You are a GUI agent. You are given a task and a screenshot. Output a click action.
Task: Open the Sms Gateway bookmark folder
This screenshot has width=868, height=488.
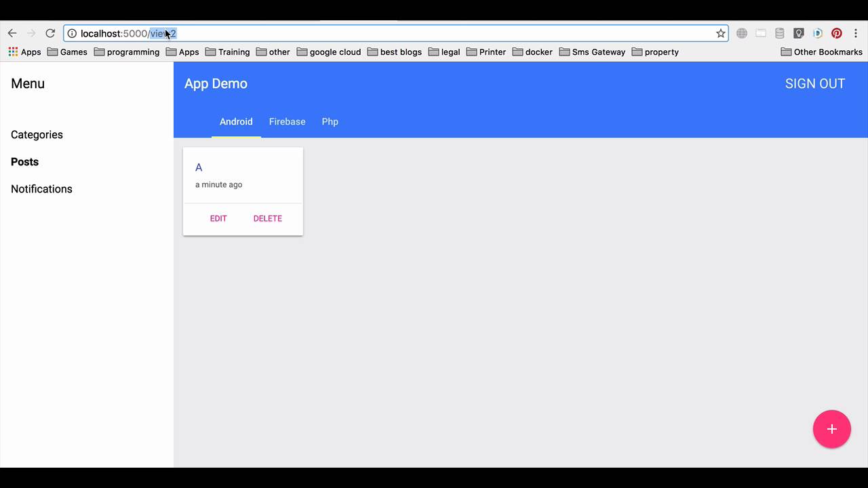[593, 52]
